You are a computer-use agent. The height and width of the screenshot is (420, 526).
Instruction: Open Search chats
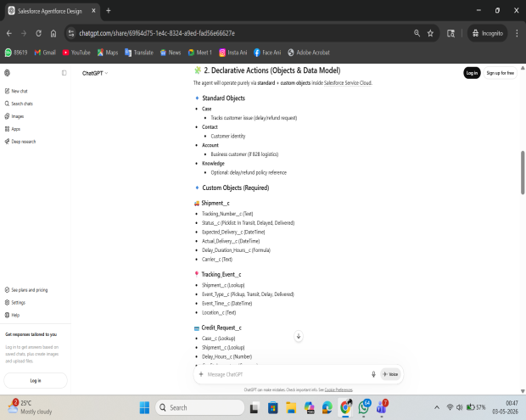pyautogui.click(x=19, y=104)
